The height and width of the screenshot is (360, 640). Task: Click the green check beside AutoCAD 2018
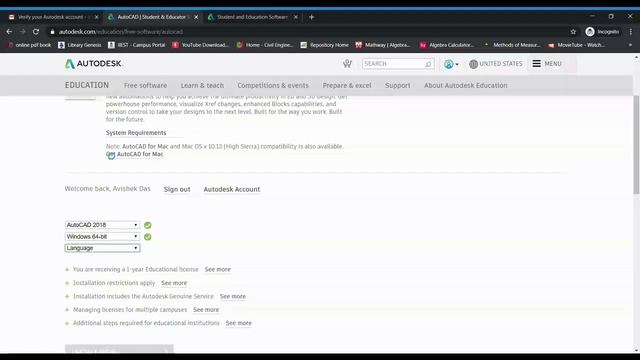click(x=148, y=225)
